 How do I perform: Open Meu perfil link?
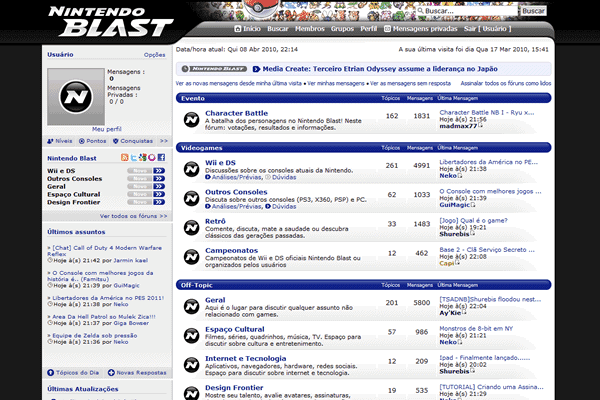(107, 129)
